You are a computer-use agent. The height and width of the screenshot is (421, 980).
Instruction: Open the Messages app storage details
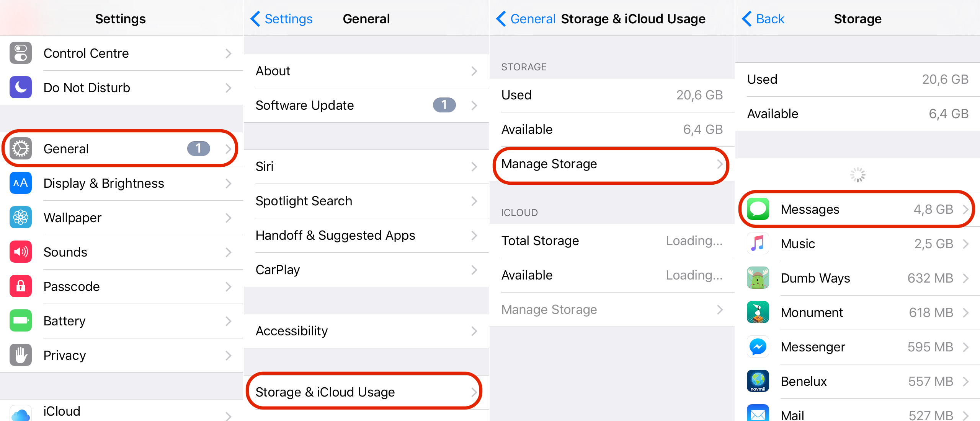pos(857,209)
